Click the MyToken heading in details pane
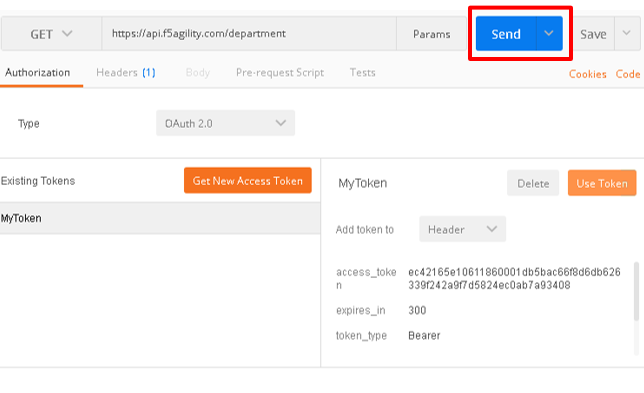This screenshot has height=393, width=644. (x=362, y=183)
